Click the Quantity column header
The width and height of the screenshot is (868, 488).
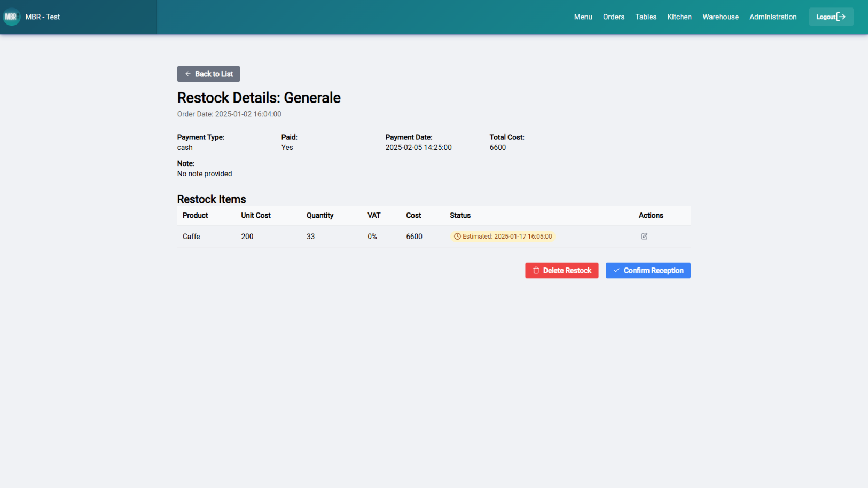tap(320, 215)
